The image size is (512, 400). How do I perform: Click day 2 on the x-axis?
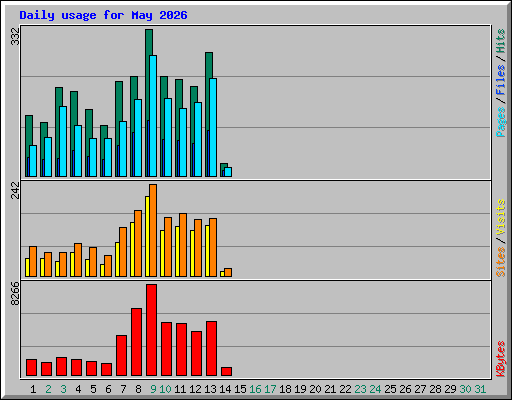[48, 389]
